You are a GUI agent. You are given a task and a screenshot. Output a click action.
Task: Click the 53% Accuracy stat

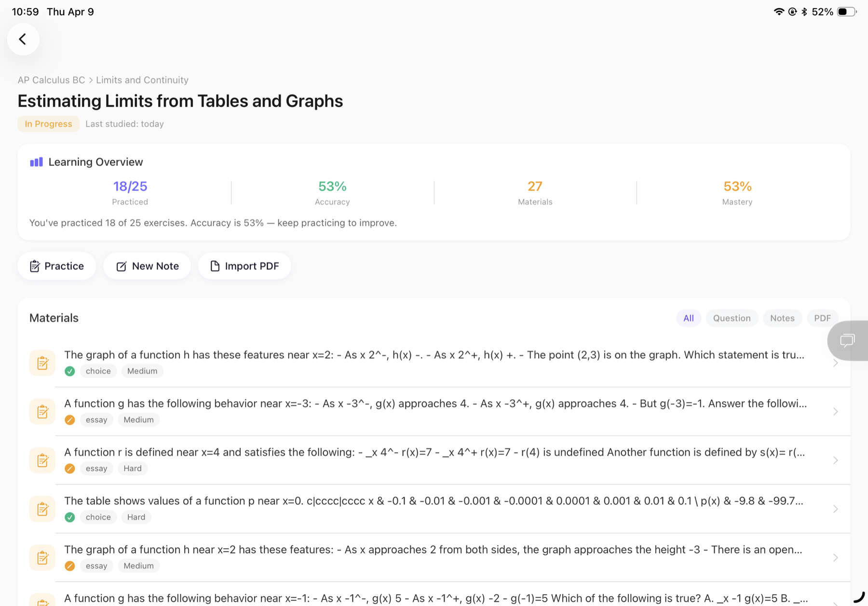[x=332, y=193]
